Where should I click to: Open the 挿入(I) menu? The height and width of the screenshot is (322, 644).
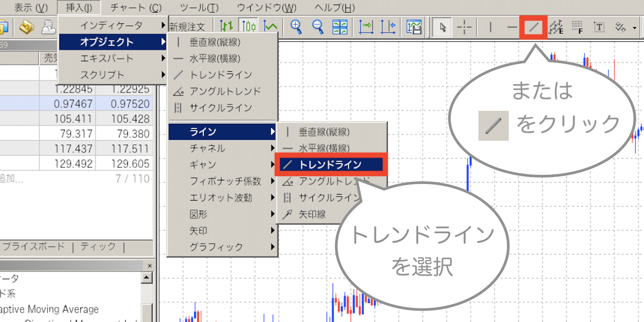79,7
